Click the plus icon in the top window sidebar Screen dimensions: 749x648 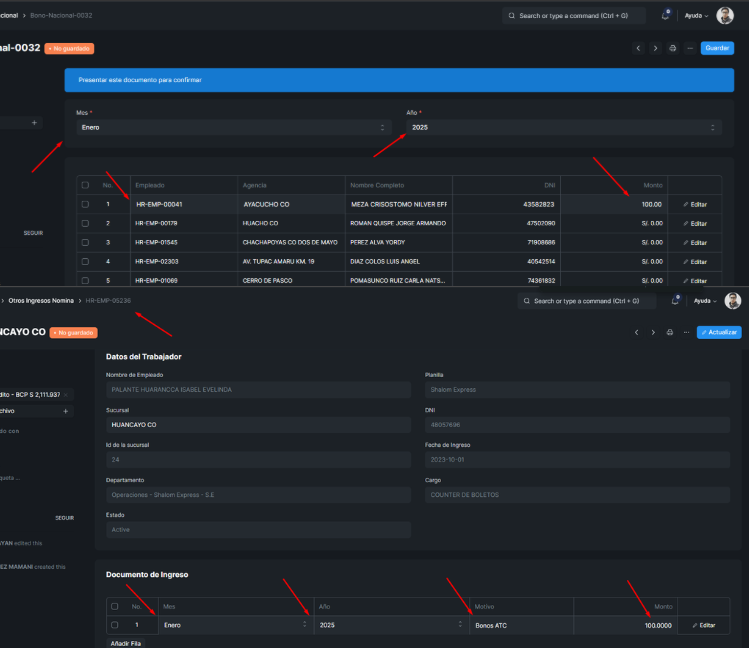[x=34, y=123]
